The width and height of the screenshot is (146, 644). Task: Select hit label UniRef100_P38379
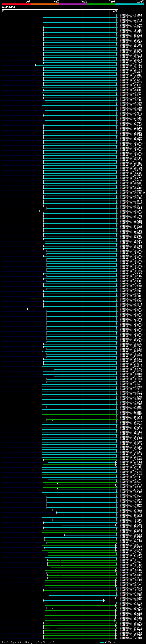(131, 372)
